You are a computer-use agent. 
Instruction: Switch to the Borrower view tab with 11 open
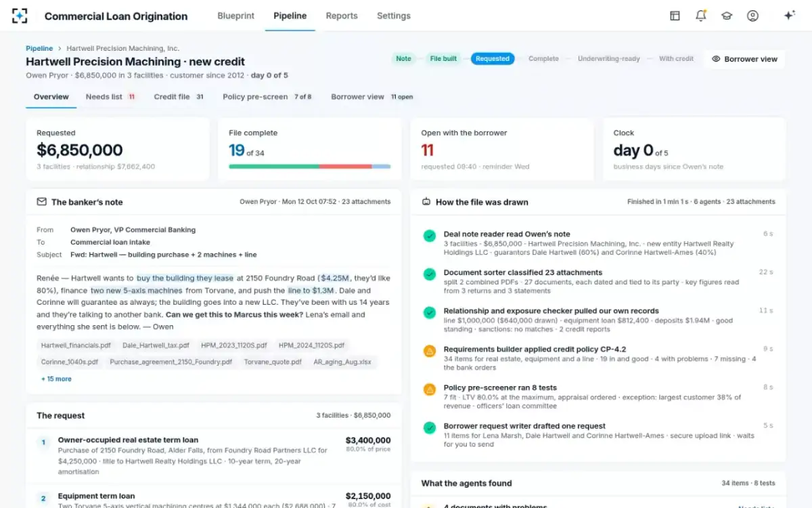pyautogui.click(x=372, y=97)
